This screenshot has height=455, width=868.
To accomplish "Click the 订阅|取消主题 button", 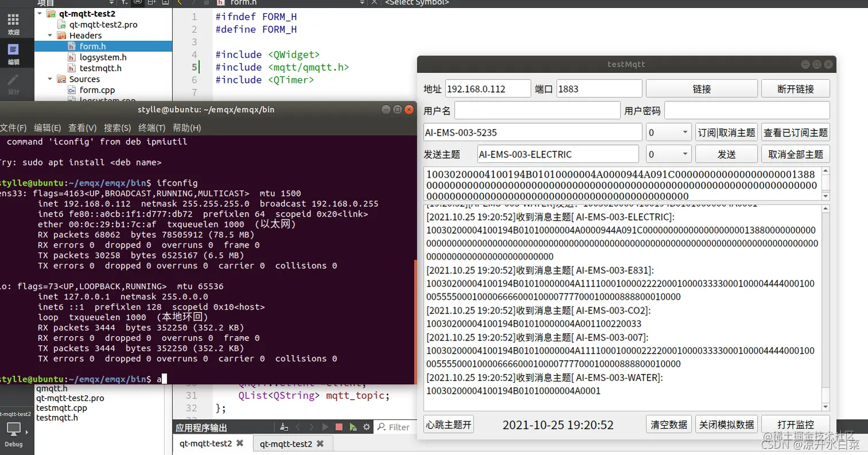I will point(726,132).
